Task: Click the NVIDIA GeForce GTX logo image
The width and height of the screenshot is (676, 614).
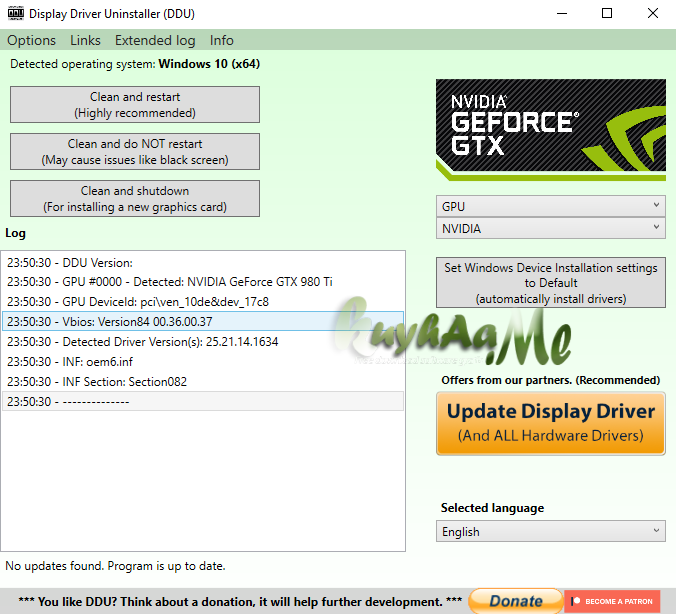Action: coord(551,129)
